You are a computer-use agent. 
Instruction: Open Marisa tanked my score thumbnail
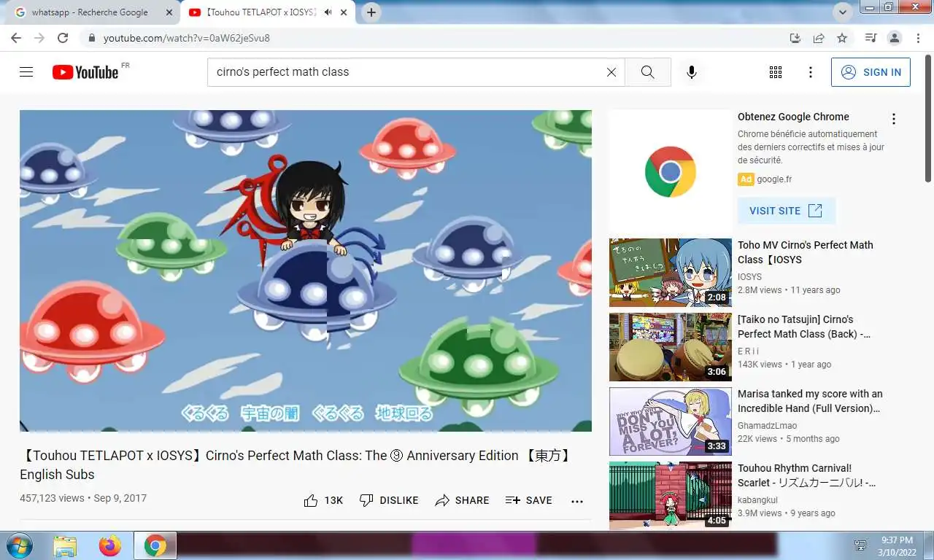tap(670, 421)
